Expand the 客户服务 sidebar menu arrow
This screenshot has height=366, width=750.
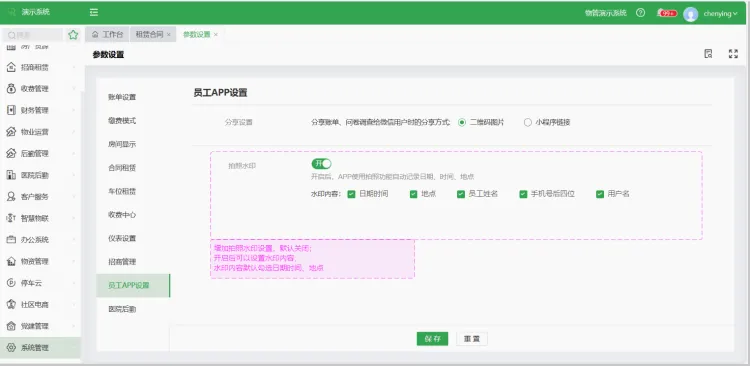[x=74, y=197]
